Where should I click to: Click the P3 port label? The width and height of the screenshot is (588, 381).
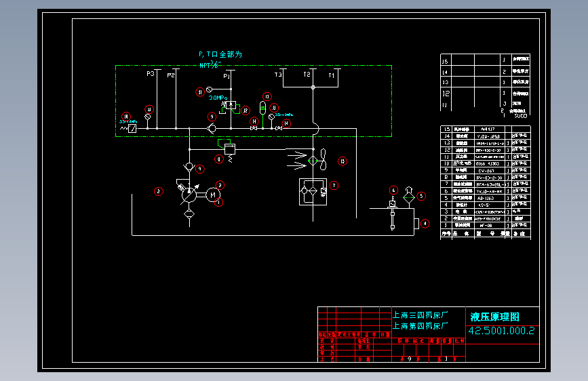click(151, 73)
